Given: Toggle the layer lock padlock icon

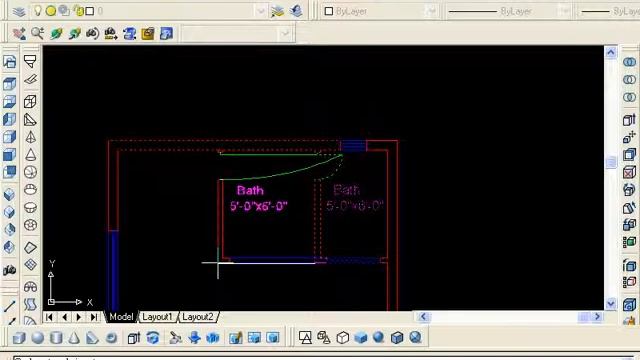Looking at the screenshot, I should click(x=78, y=11).
